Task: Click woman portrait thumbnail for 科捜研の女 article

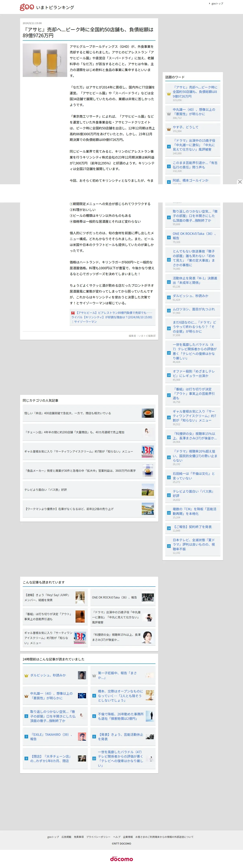Action: pos(148,637)
